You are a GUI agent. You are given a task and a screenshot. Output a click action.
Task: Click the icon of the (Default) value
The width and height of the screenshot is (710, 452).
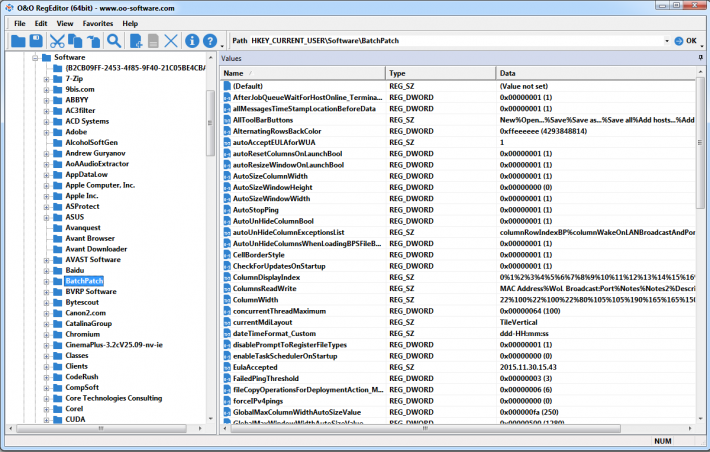point(227,86)
